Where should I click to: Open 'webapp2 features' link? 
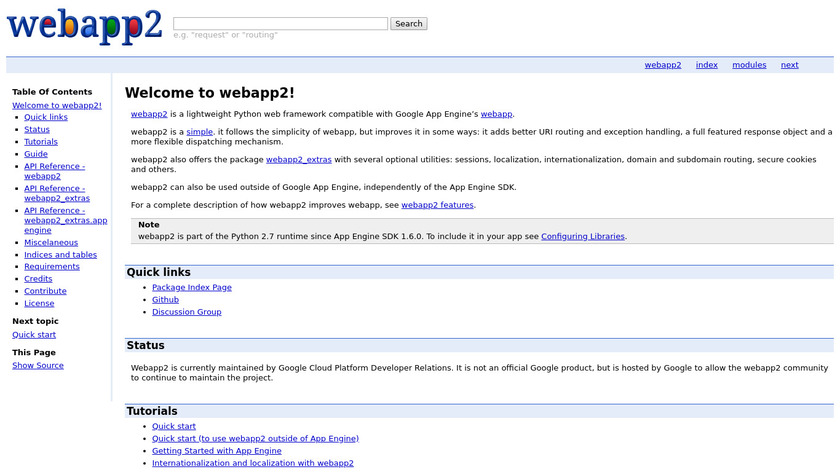pos(437,205)
